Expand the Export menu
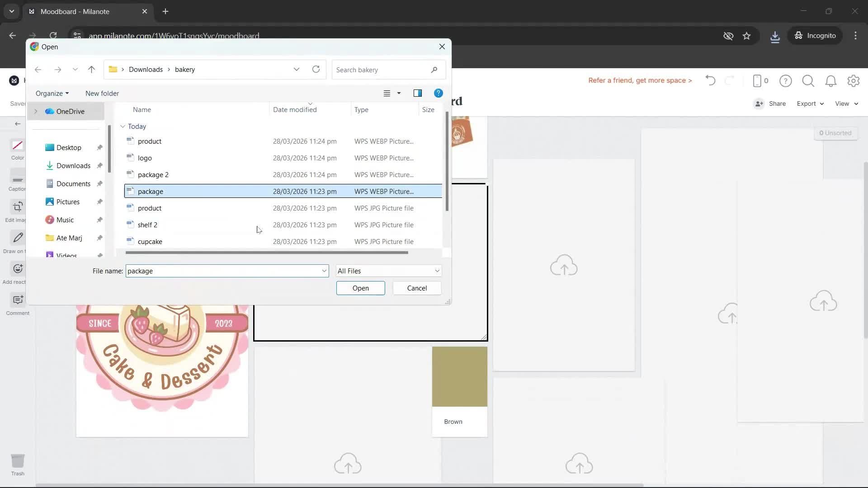Viewport: 868px width, 488px height. [809, 103]
